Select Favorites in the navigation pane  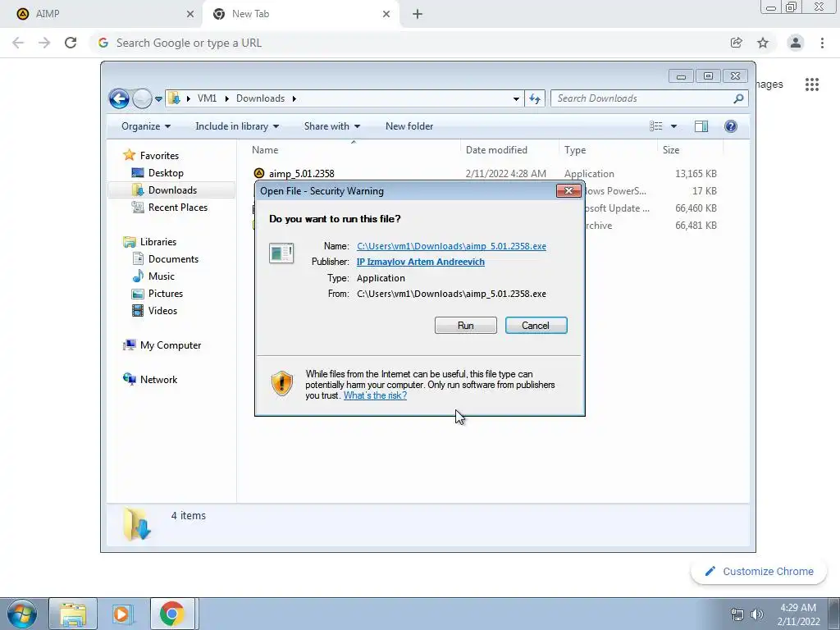(159, 155)
